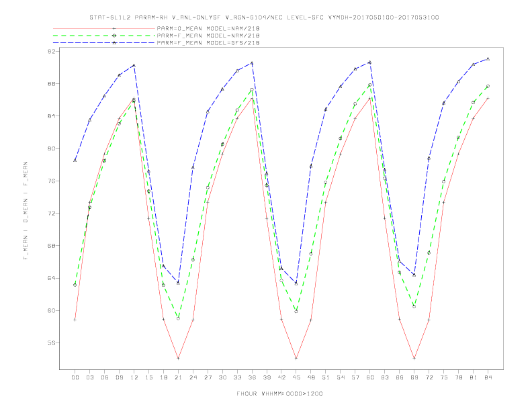532x411 pixels.
Task: Click x-axis tick label 54
Action: coord(341,377)
